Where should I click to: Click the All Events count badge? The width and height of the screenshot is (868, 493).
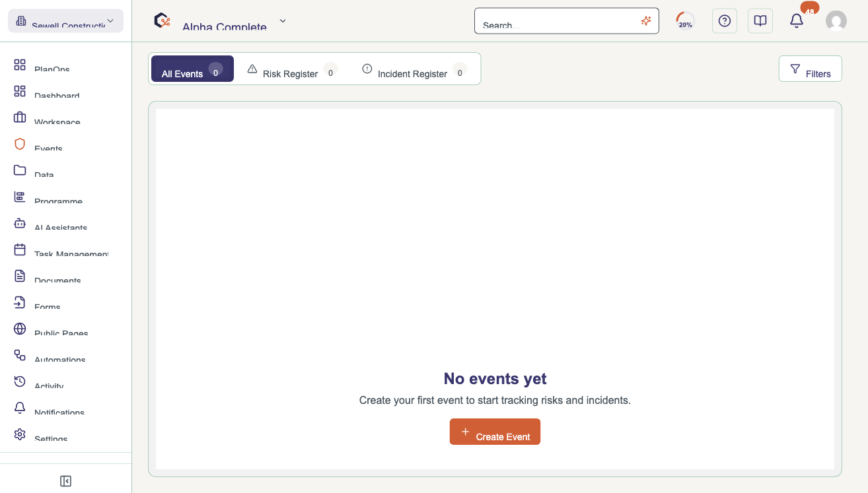pos(215,70)
